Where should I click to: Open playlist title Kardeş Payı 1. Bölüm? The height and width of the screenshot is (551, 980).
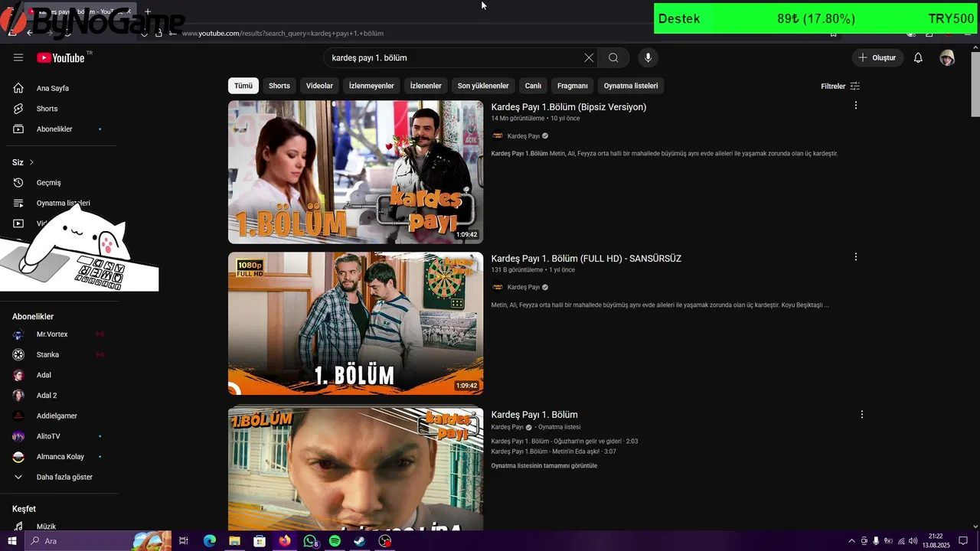[x=534, y=415]
